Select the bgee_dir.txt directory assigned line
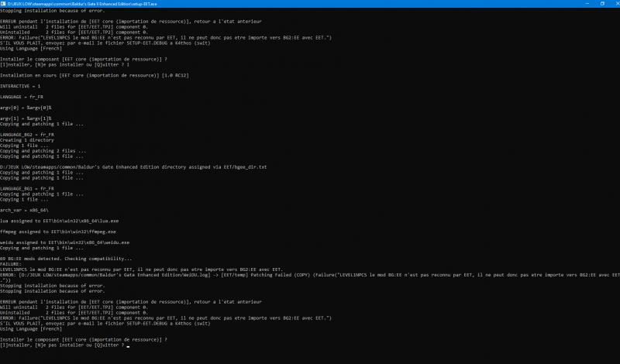620x364 pixels. [x=133, y=167]
